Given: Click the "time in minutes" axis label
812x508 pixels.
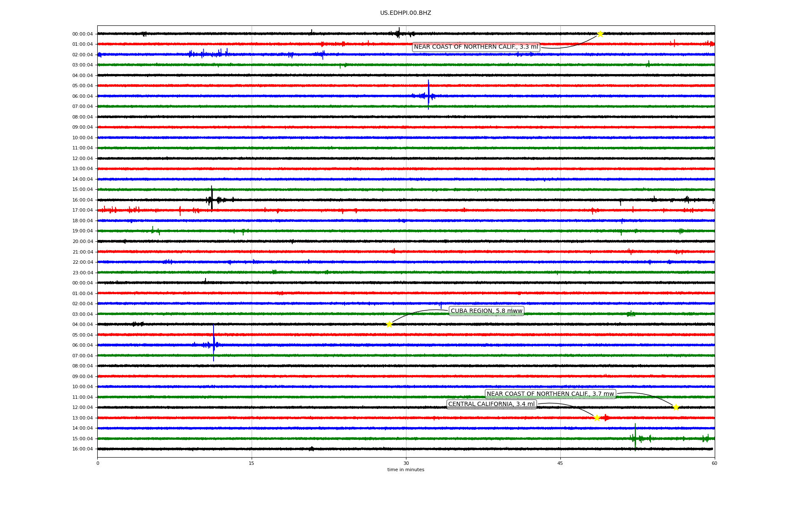Looking at the screenshot, I should (x=406, y=469).
